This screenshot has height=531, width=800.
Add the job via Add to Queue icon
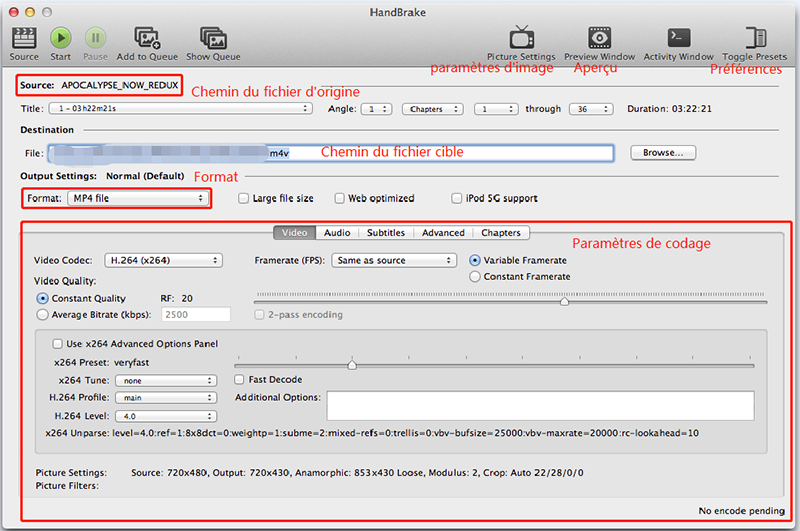pyautogui.click(x=147, y=38)
